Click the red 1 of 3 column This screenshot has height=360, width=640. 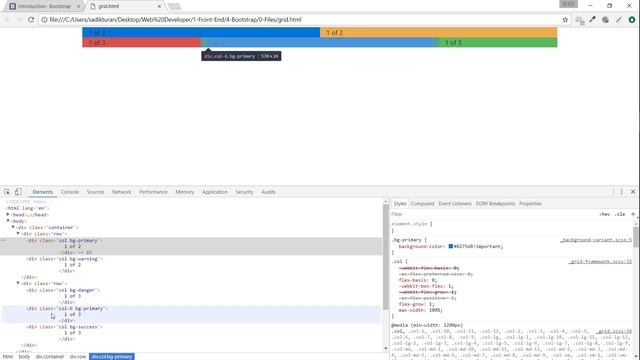[x=141, y=42]
